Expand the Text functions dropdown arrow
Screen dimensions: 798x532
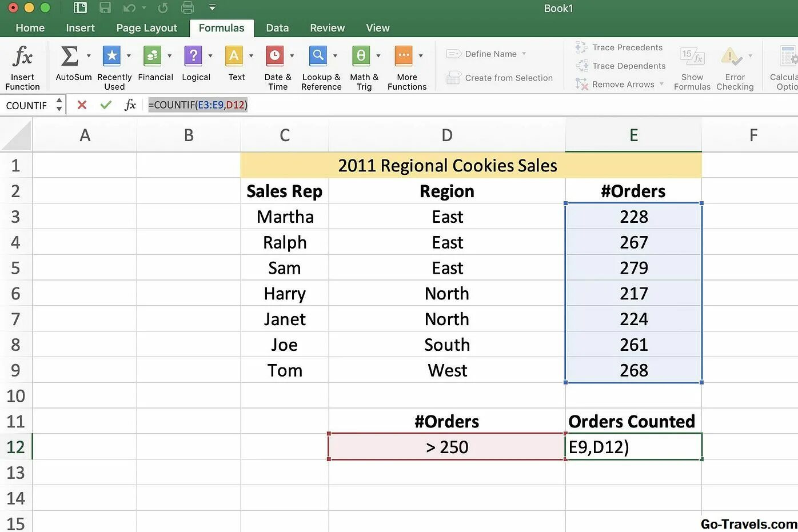[x=251, y=56]
